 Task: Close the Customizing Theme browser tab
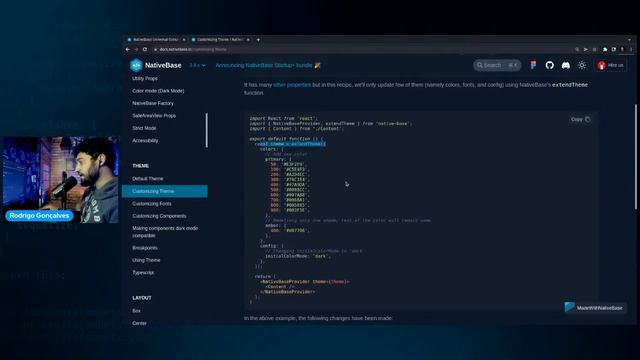pos(248,40)
